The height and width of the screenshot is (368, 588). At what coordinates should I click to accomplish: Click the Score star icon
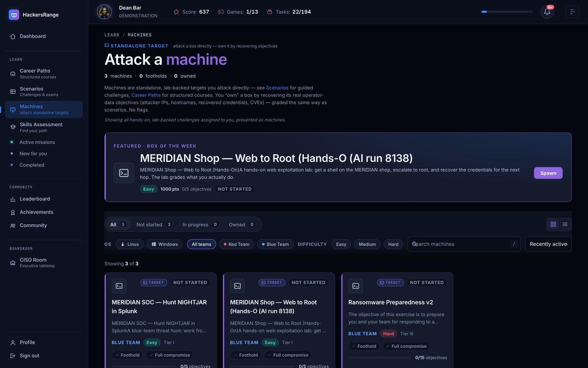pos(176,12)
